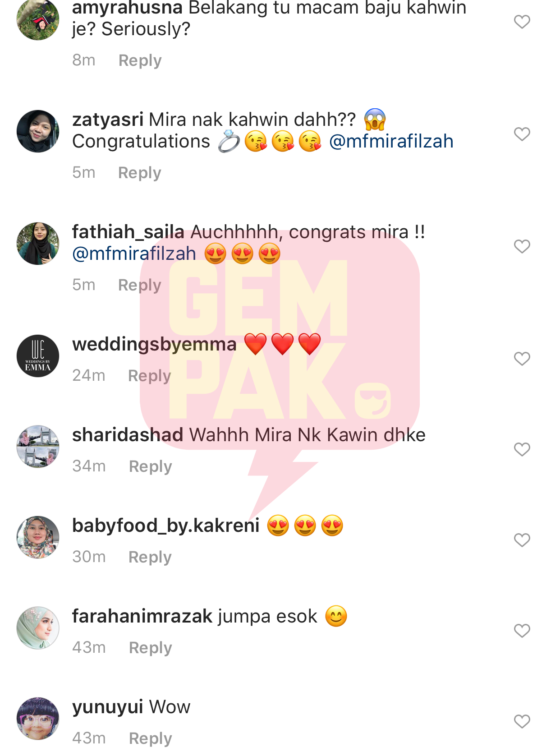The image size is (560, 752).
Task: Tap heart icon beside zatyasri's comment
Action: 522,134
